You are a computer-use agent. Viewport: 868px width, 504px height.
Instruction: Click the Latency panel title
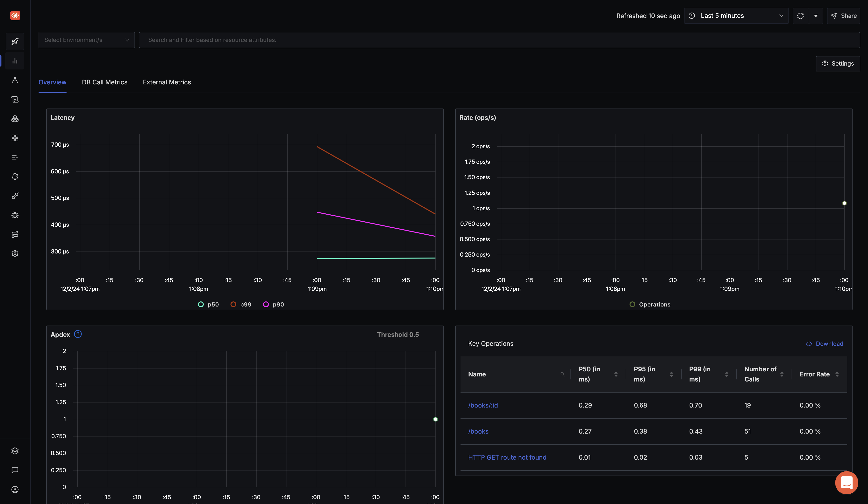[62, 118]
